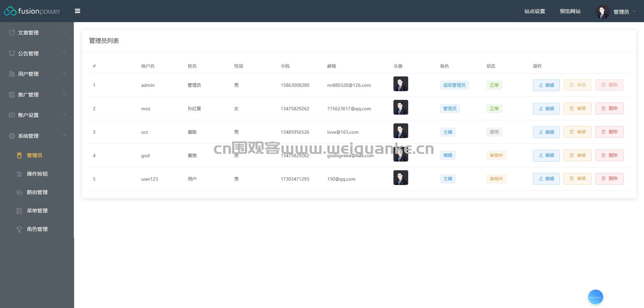Click 编辑 button for orz row

546,132
